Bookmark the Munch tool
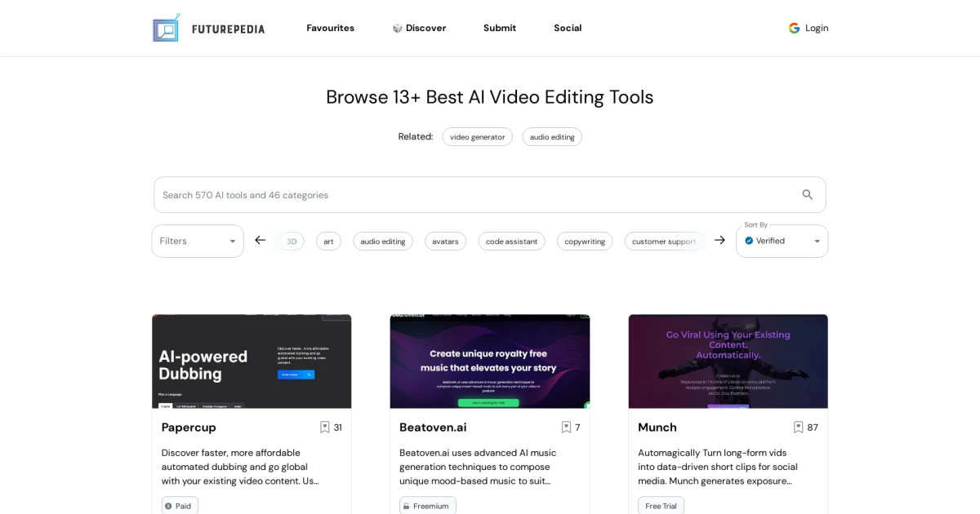 click(x=798, y=427)
